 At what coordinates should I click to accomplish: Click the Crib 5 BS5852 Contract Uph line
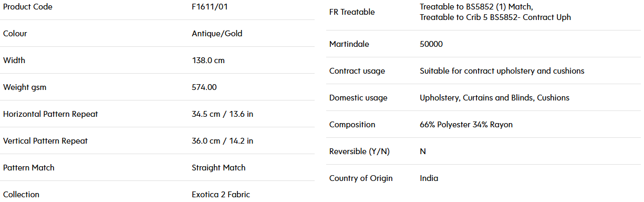(x=495, y=17)
